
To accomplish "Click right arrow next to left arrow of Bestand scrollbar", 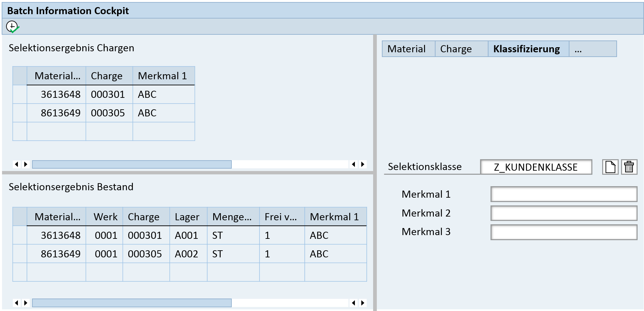I will 26,303.
